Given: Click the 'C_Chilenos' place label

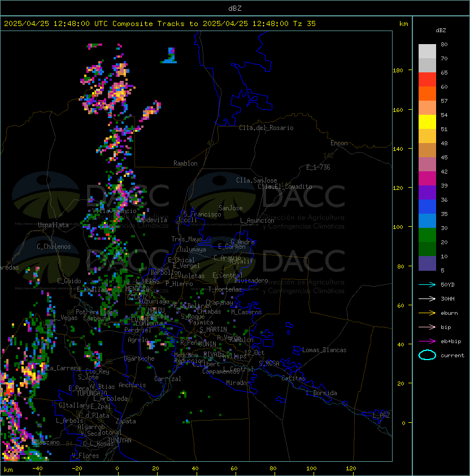Looking at the screenshot, I should tap(54, 246).
